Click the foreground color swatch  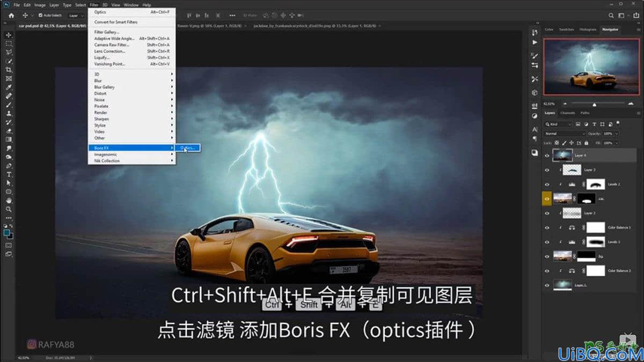pos(7,233)
